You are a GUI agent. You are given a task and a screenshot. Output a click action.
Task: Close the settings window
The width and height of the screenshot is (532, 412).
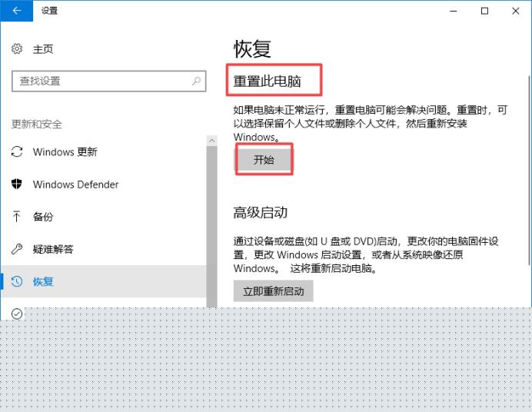515,11
